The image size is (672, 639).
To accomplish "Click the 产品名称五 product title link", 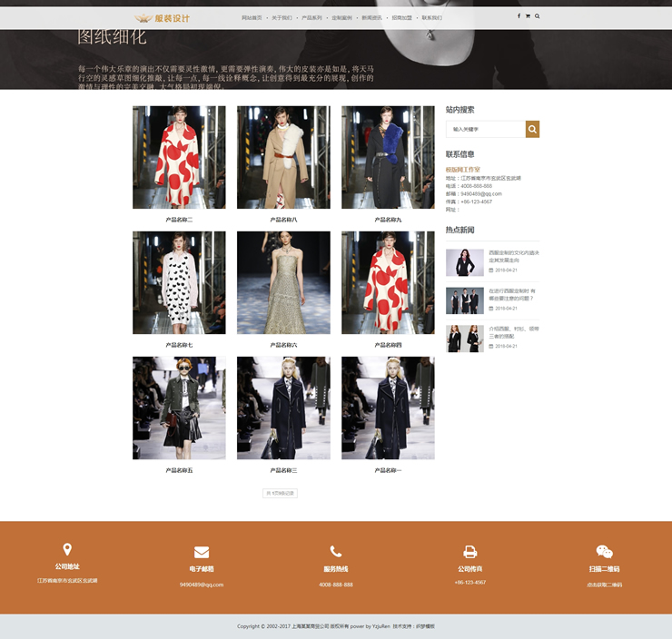I will coord(179,470).
